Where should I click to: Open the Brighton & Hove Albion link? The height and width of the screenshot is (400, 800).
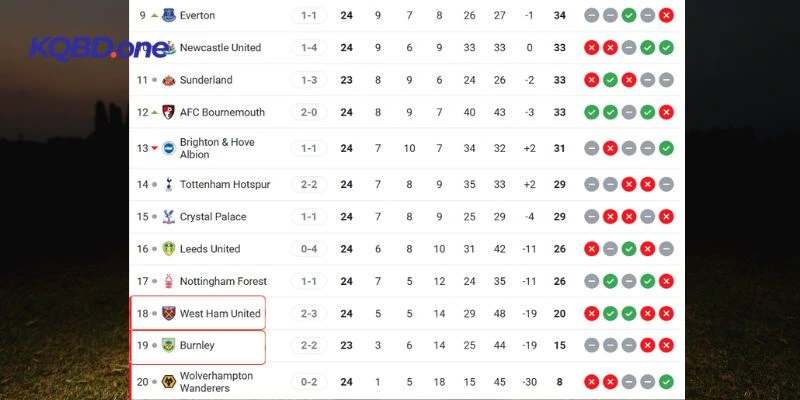tap(217, 148)
